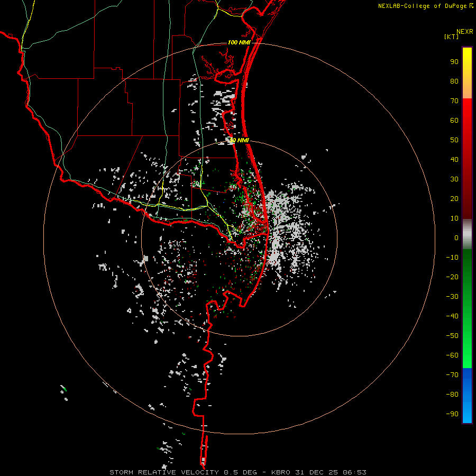Click the -90 scale label
The image size is (476, 476).
(x=452, y=414)
